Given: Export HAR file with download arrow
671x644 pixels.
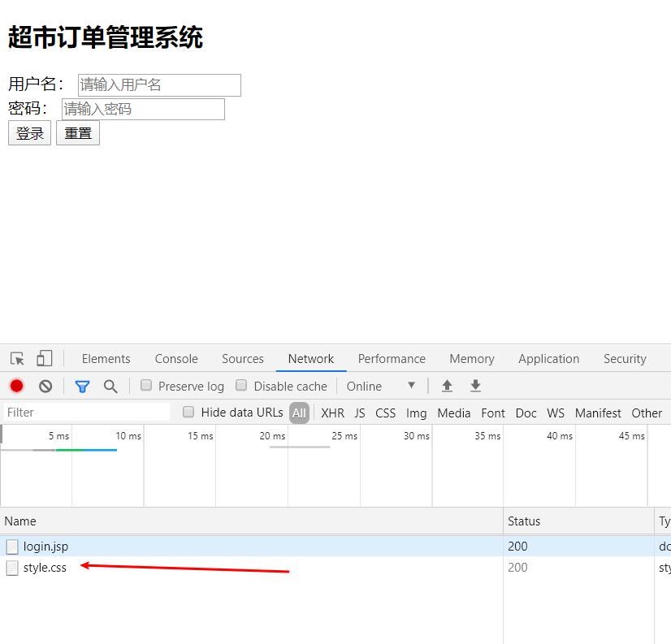Looking at the screenshot, I should click(475, 386).
